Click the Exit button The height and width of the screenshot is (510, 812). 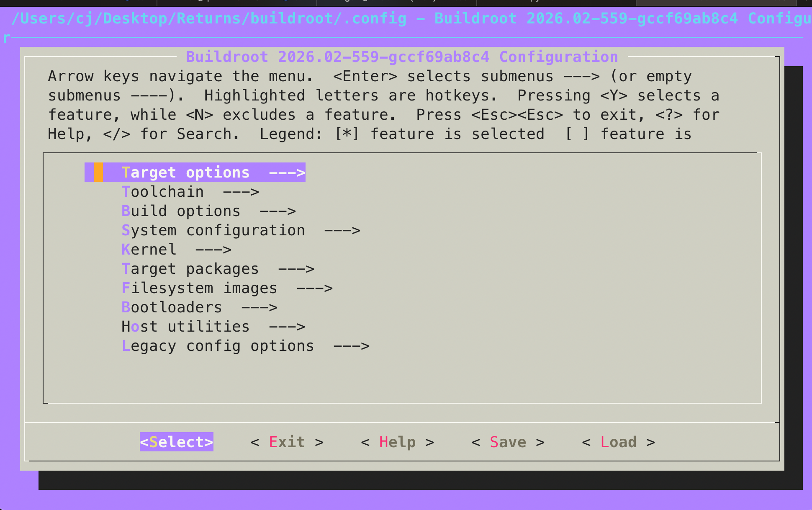tap(287, 442)
